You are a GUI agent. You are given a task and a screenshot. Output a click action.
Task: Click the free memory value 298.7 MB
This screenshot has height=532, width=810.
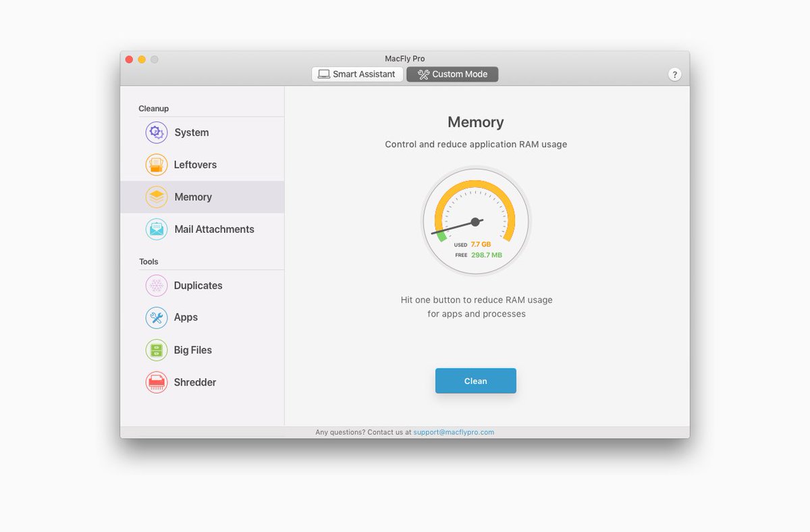click(x=487, y=255)
